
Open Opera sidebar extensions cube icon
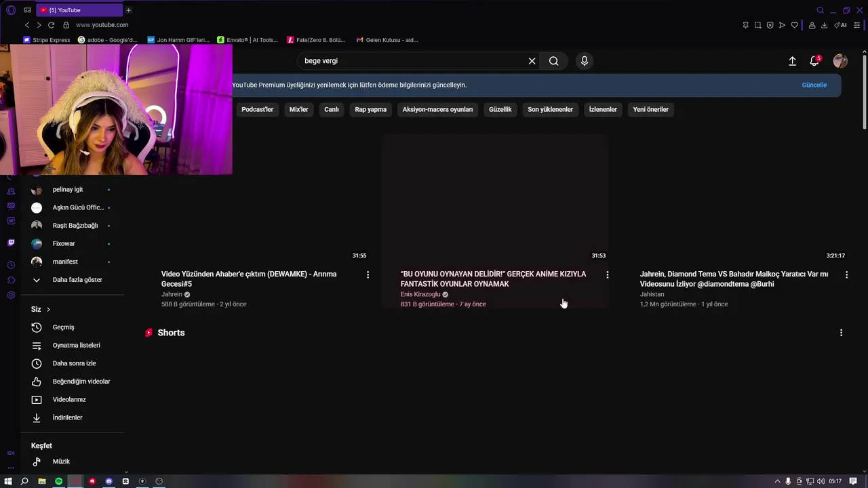(x=11, y=280)
